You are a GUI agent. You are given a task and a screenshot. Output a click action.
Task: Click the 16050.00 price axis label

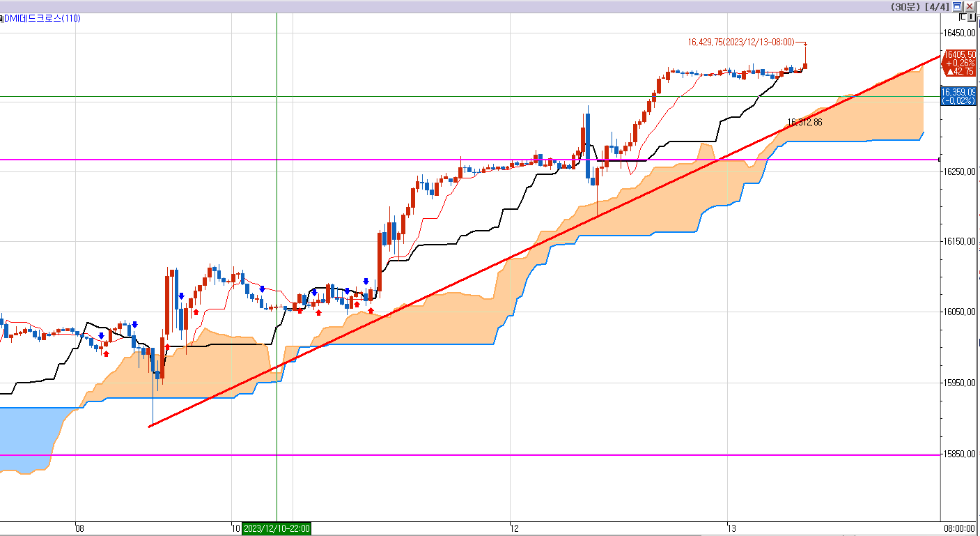pos(959,312)
